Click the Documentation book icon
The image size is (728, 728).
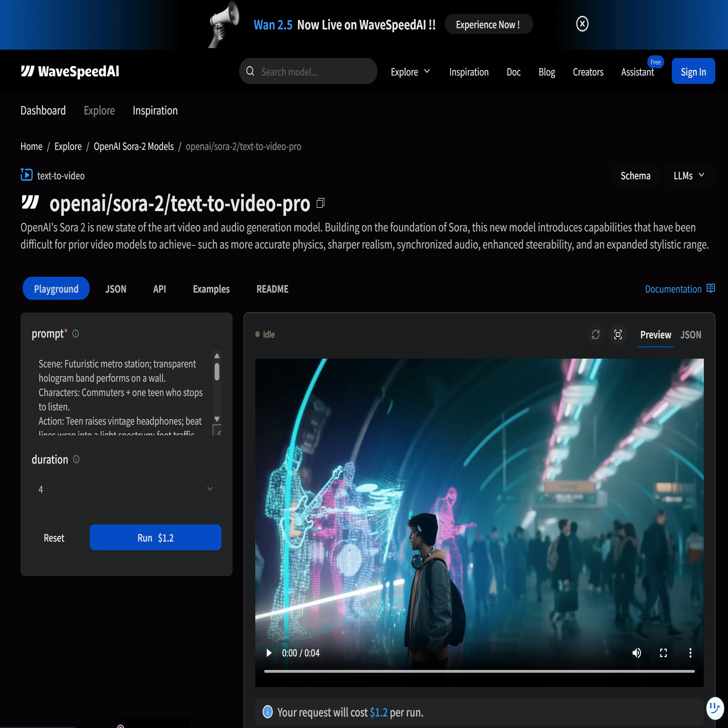[x=711, y=288]
